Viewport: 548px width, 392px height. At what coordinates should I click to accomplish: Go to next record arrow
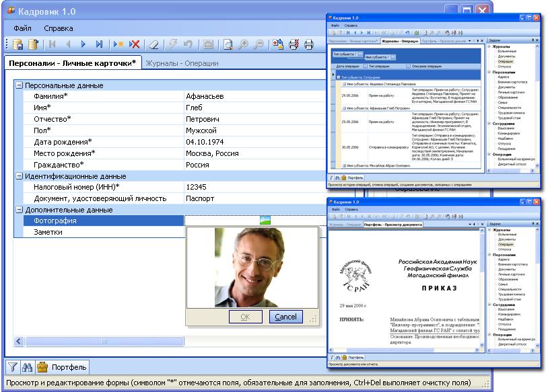[x=83, y=45]
